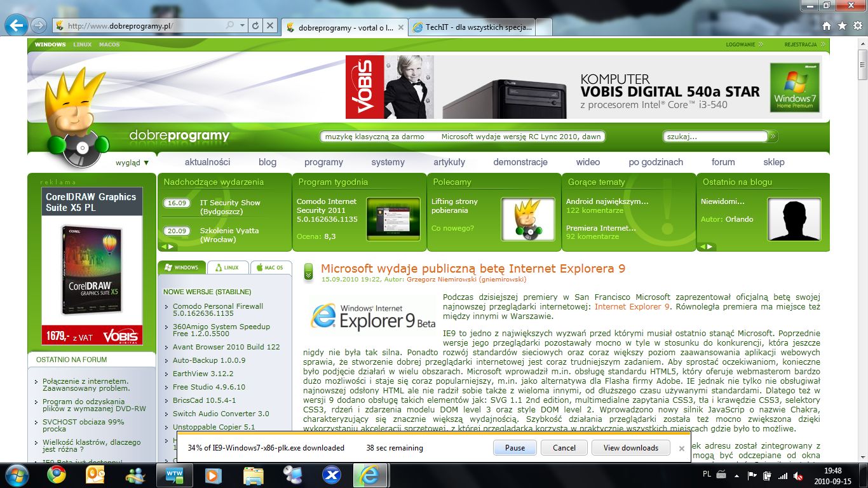Open Comodo Internet Security screenshot thumbnail
868x488 pixels.
[393, 219]
